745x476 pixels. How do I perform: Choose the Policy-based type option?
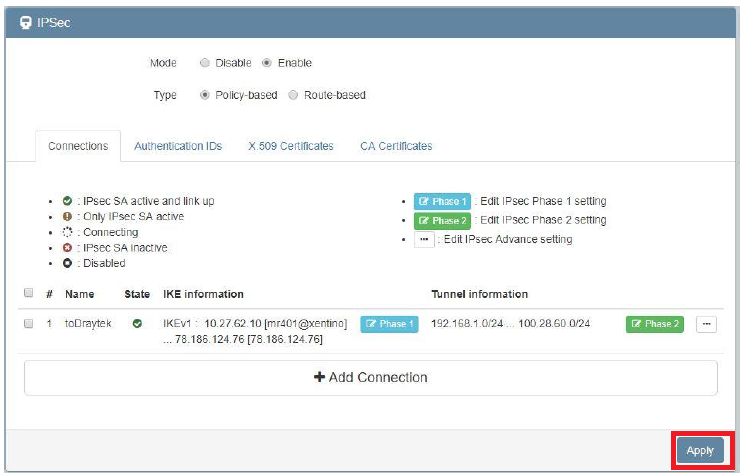point(205,95)
